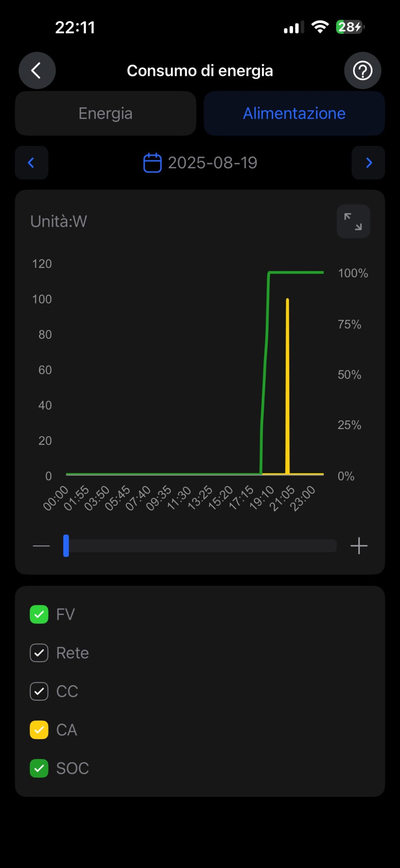Tap the battery indicator icon
The image size is (400, 868).
(x=350, y=27)
